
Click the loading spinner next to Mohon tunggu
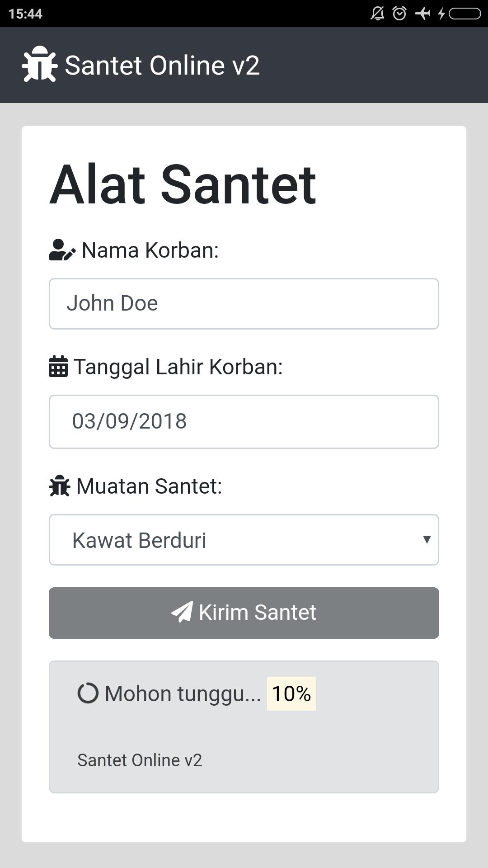click(x=88, y=693)
